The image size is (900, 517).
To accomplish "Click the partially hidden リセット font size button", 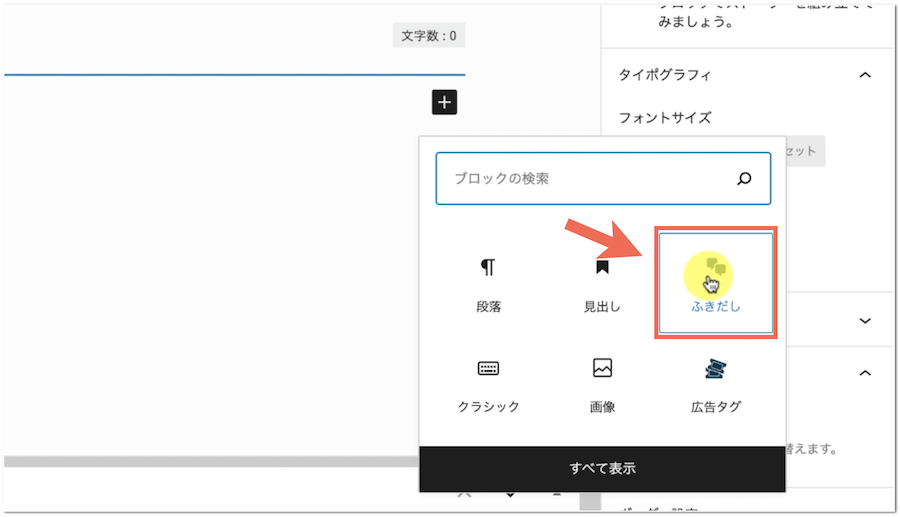I will click(803, 152).
